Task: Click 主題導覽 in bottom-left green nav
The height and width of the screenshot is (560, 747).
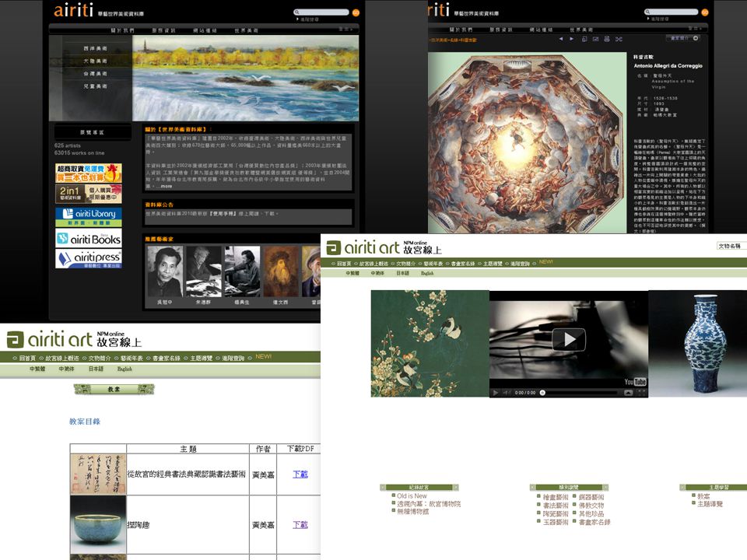Action: pyautogui.click(x=201, y=358)
